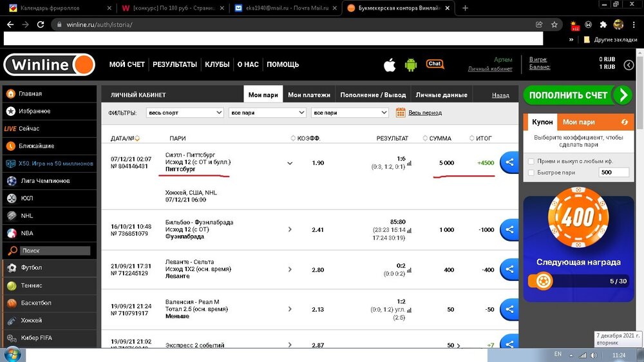Enable Прием и выкуп с любым кф. checkbox
Viewport: 644px width, 362px height.
pos(531,161)
